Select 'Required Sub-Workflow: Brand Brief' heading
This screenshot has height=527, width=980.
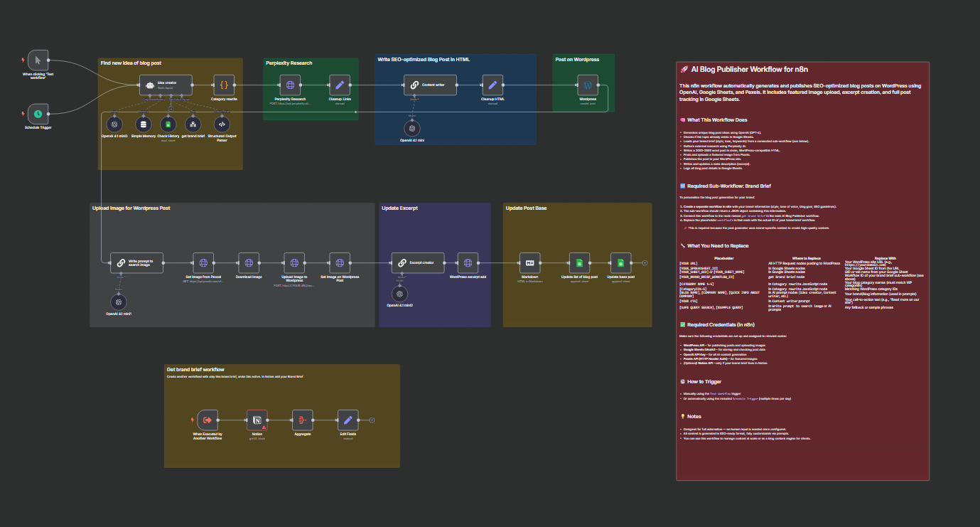725,186
